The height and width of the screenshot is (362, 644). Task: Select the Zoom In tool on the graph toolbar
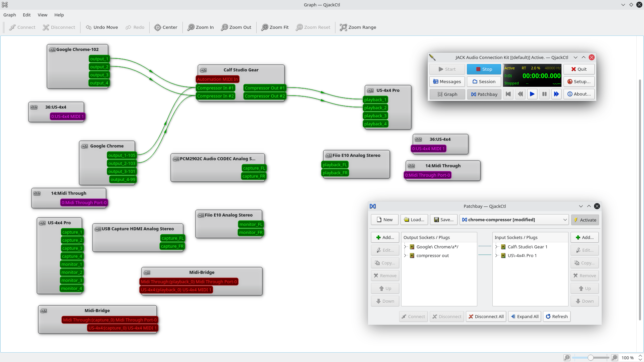coord(200,27)
